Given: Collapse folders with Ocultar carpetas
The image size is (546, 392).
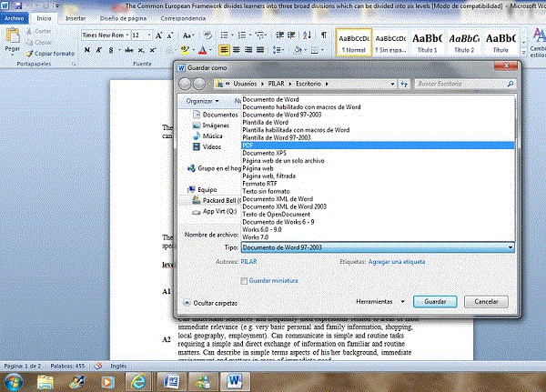Looking at the screenshot, I should pyautogui.click(x=211, y=303).
